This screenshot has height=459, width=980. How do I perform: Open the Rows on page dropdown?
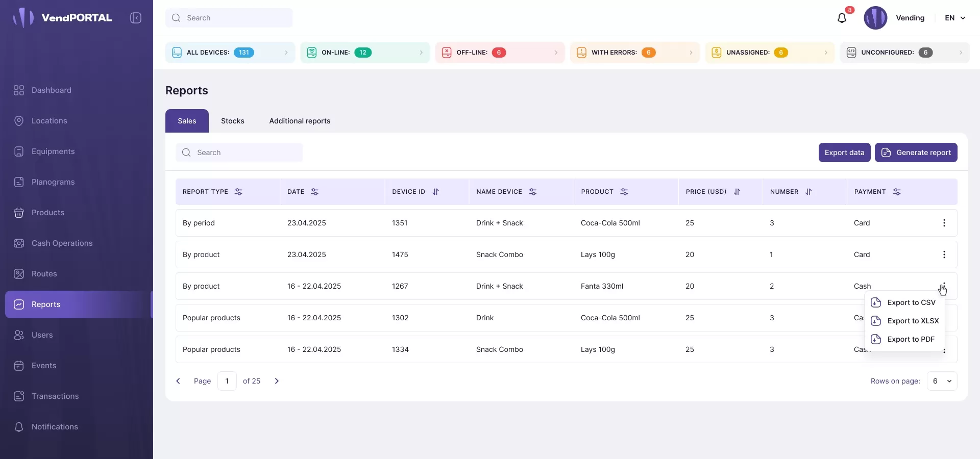point(942,381)
